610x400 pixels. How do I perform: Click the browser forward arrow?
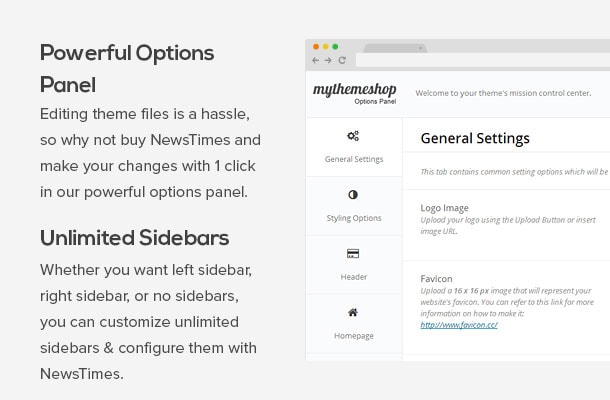(x=328, y=60)
